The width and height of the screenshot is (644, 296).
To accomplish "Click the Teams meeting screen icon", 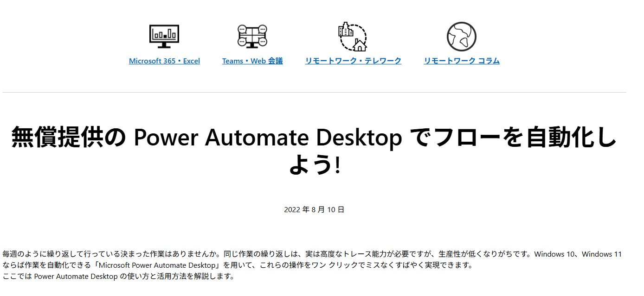I will click(252, 36).
